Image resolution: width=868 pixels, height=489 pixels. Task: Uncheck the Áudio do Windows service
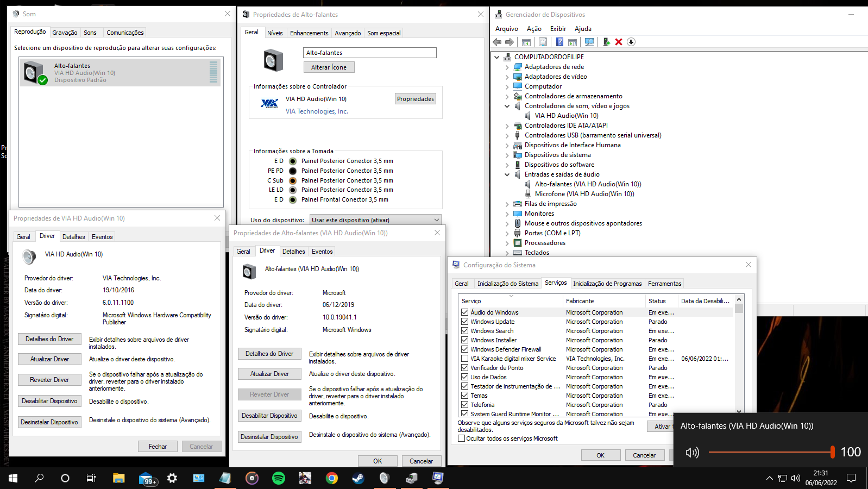[464, 312]
